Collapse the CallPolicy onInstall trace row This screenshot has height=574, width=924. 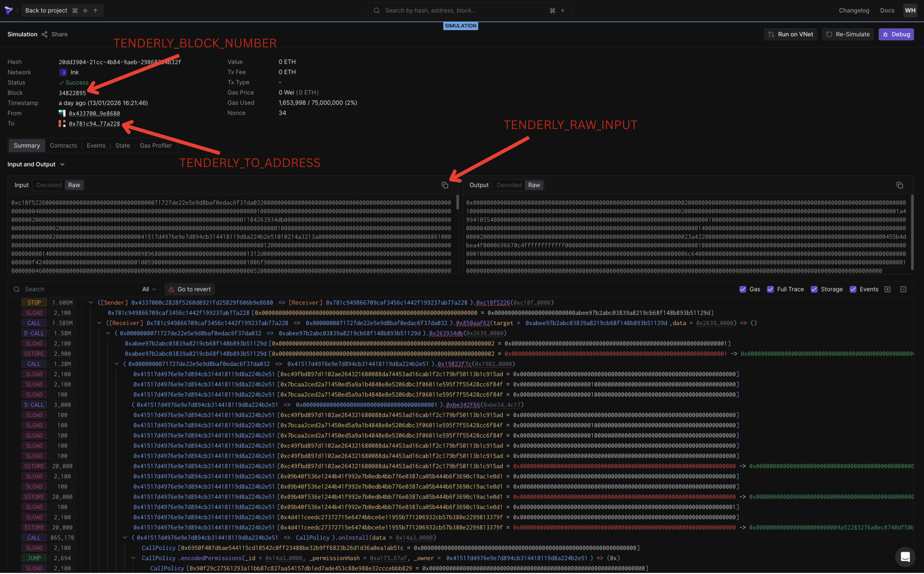click(125, 538)
